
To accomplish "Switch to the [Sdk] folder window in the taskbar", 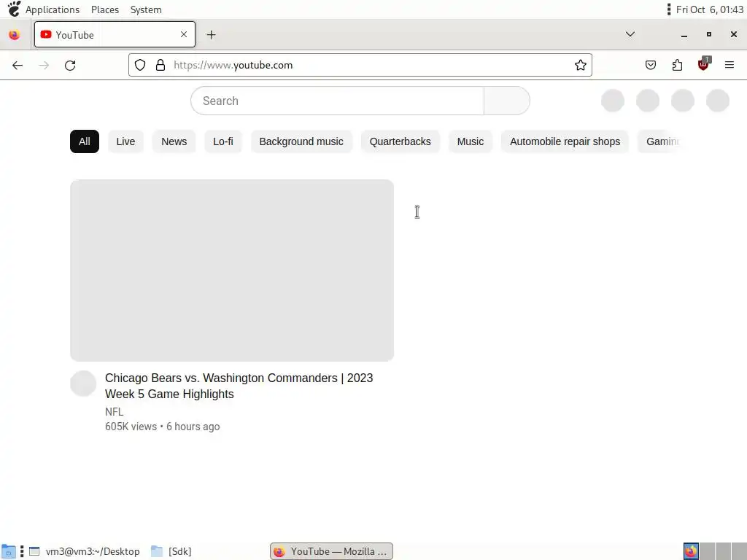I will pyautogui.click(x=171, y=551).
